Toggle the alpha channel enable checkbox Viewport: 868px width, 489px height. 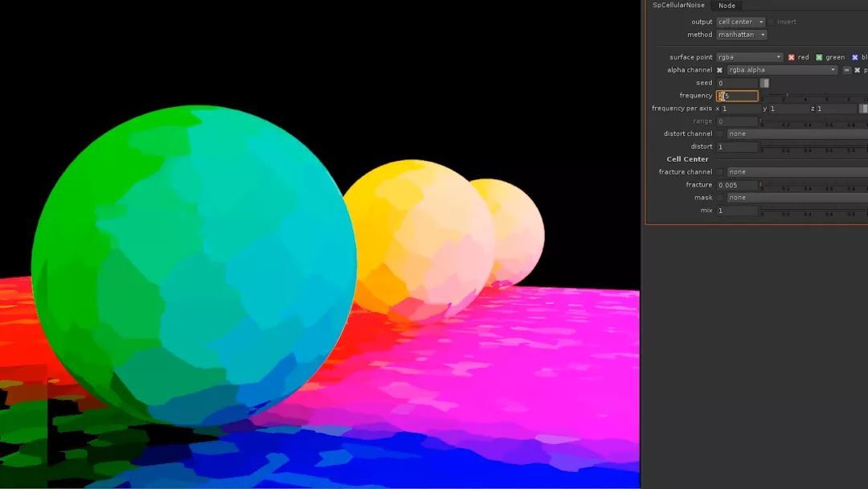coord(720,70)
